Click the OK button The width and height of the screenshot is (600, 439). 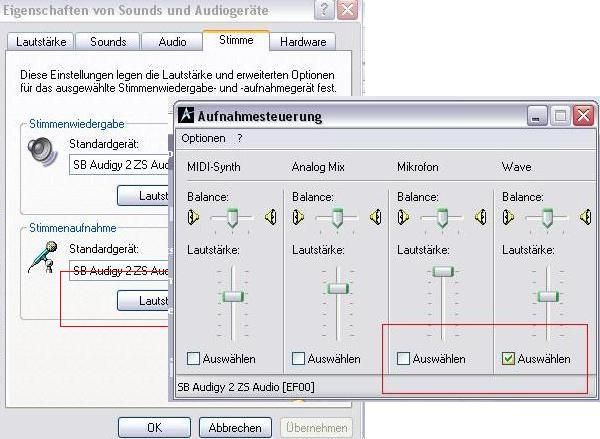click(154, 427)
